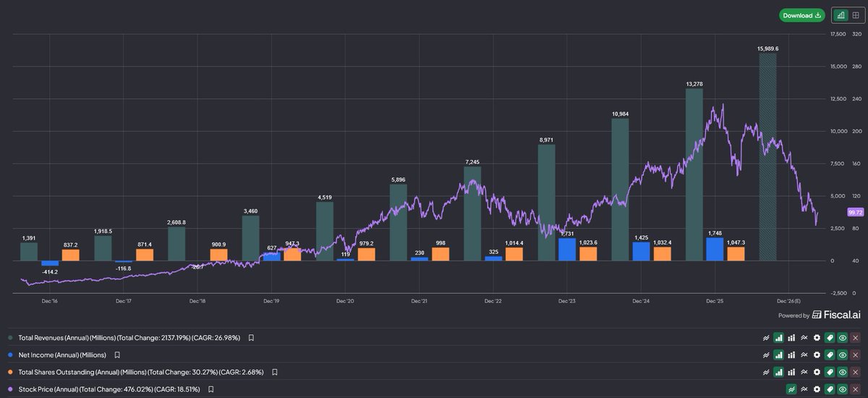
Task: Open settings gear for Total Shares Outstanding
Action: coord(817,372)
